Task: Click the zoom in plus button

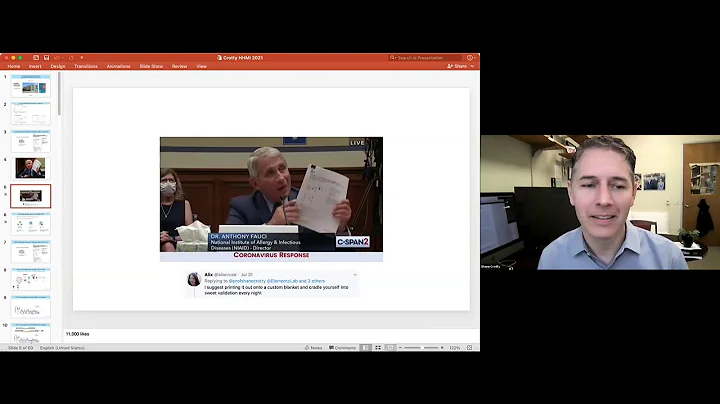Action: pyautogui.click(x=442, y=348)
